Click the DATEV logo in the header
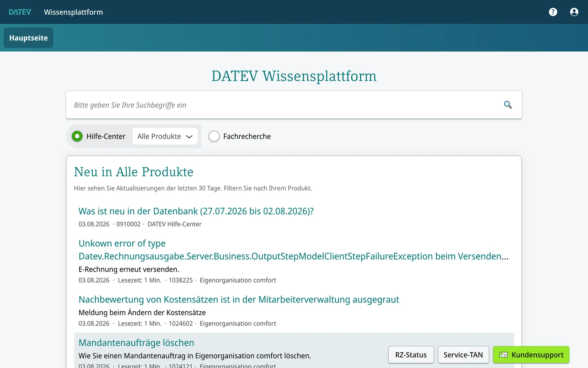The height and width of the screenshot is (368, 588). coord(20,12)
